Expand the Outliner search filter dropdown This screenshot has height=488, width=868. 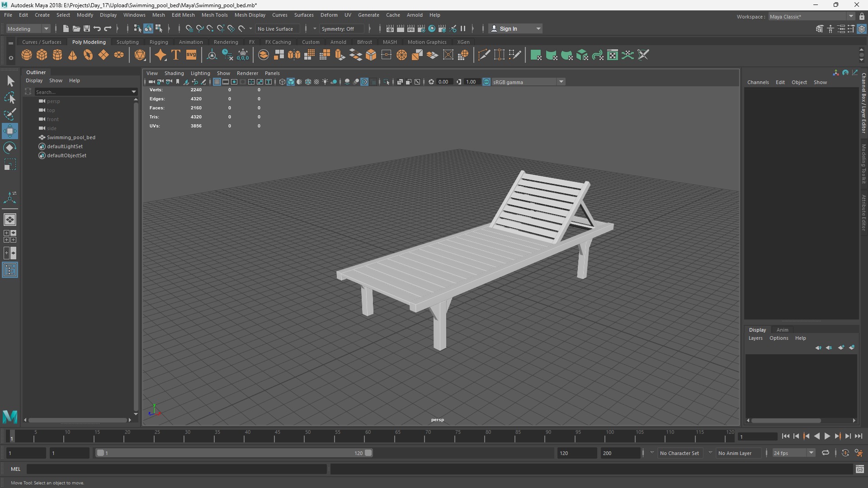coord(134,92)
